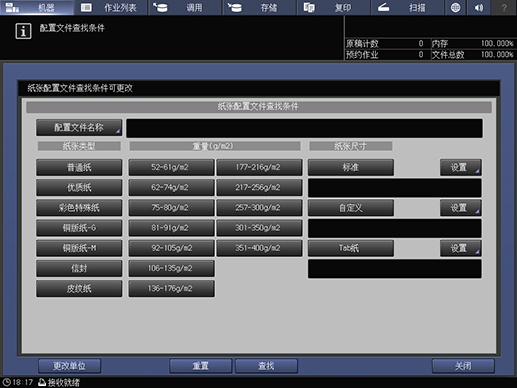Viewport: 517px width, 388px height.
Task: Click the profile name input field
Action: 304,128
